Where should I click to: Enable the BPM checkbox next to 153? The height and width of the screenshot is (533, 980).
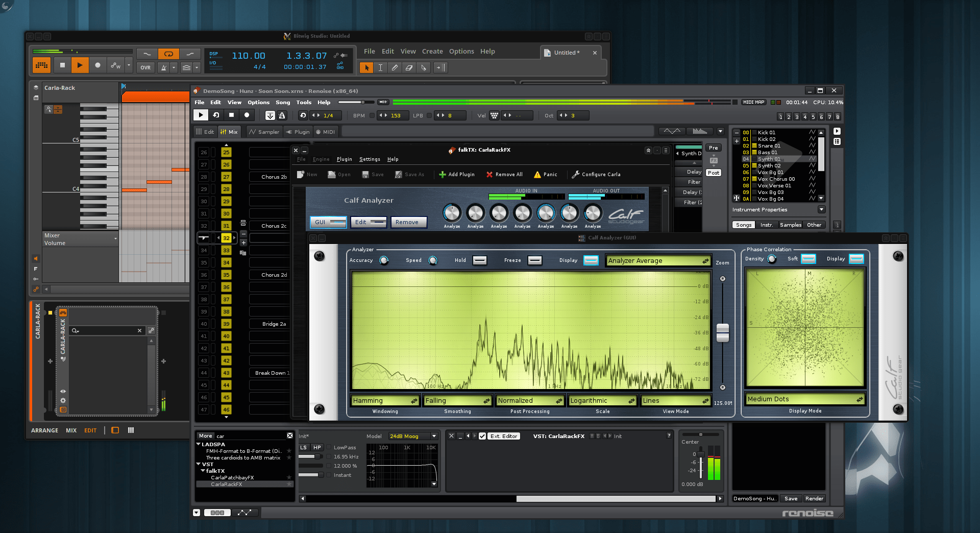tap(373, 115)
